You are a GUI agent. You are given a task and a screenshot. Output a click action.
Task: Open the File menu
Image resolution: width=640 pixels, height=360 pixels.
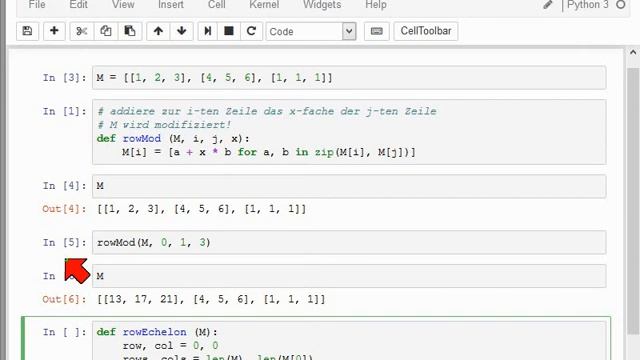(37, 5)
